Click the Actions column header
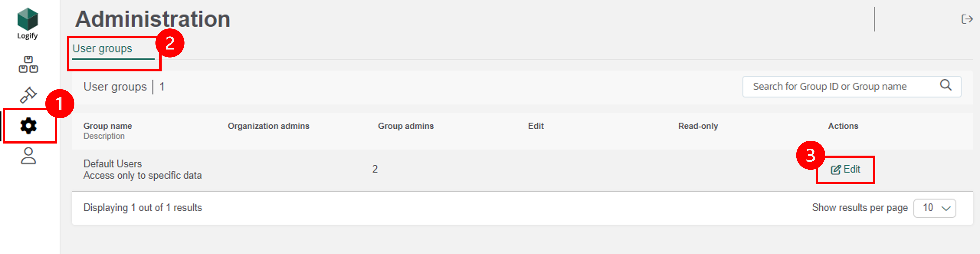 click(843, 126)
